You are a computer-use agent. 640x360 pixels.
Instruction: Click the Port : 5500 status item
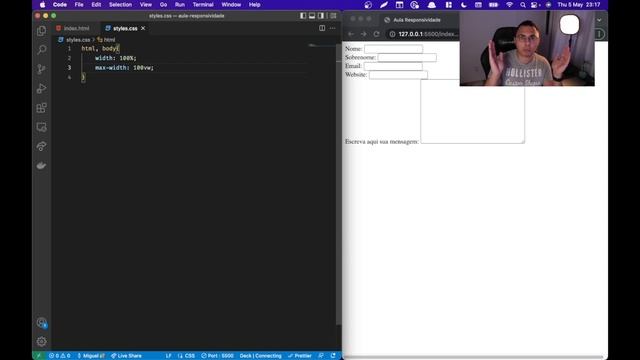click(x=218, y=356)
